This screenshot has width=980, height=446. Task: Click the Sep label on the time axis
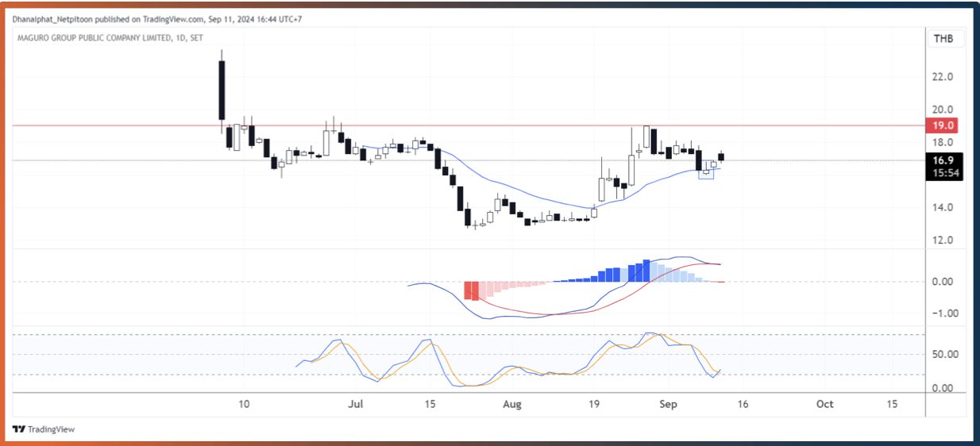(x=669, y=404)
